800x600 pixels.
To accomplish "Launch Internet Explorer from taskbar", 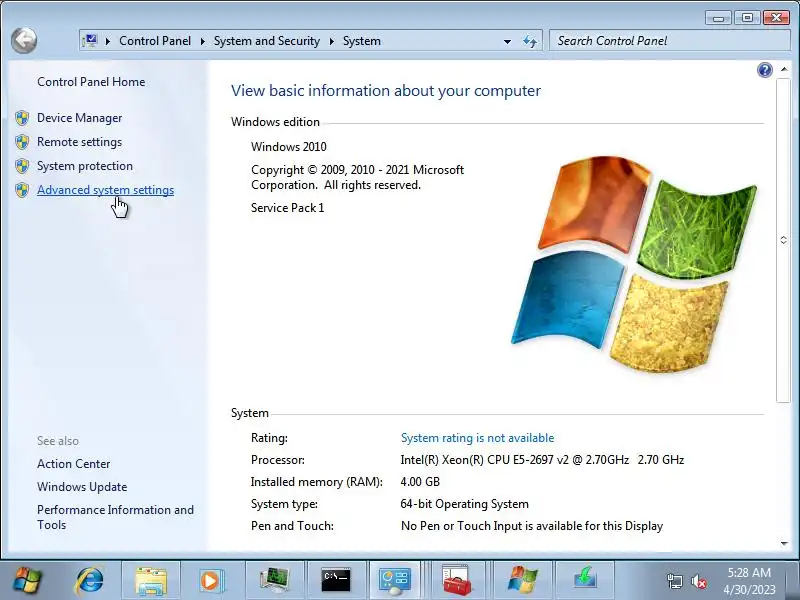I will click(90, 580).
